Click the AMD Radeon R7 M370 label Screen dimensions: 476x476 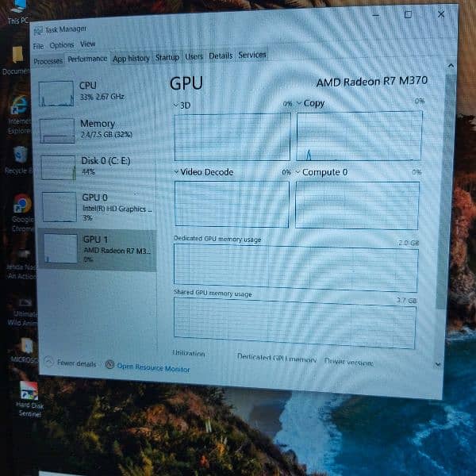372,82
